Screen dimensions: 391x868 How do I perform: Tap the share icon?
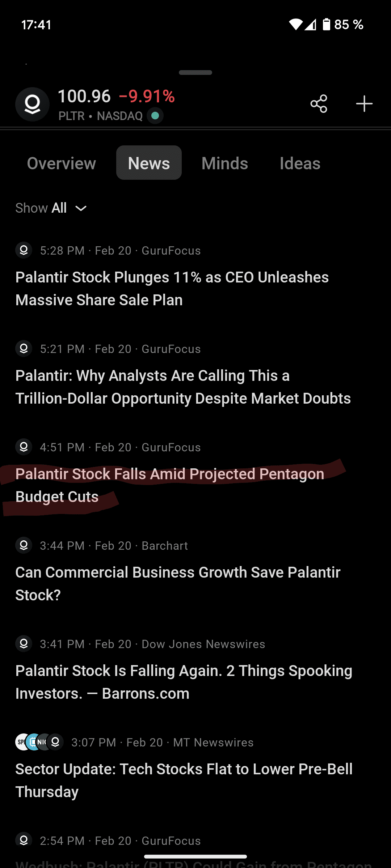point(319,104)
